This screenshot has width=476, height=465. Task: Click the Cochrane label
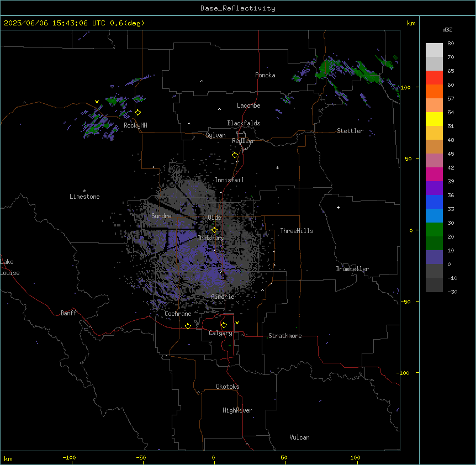(x=178, y=314)
